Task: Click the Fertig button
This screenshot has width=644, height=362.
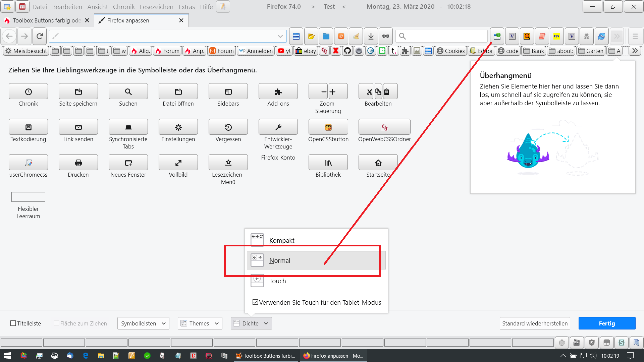Action: (607, 323)
